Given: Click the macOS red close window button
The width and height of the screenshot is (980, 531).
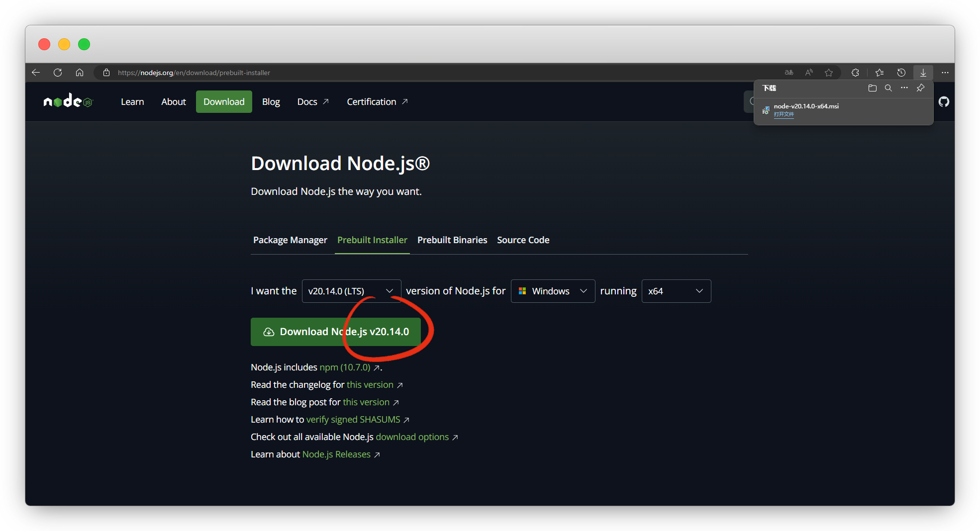Looking at the screenshot, I should (x=44, y=44).
